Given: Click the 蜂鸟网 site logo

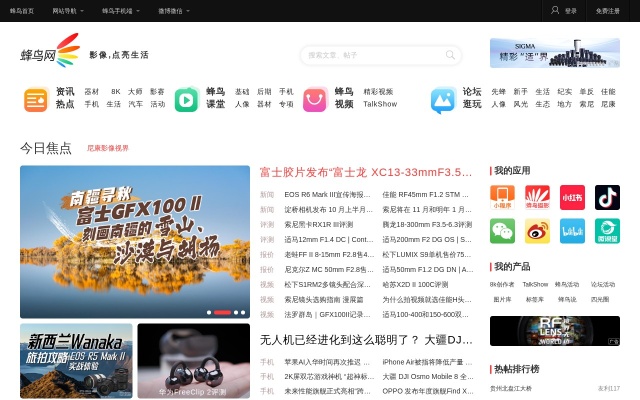Looking at the screenshot, I should point(49,53).
